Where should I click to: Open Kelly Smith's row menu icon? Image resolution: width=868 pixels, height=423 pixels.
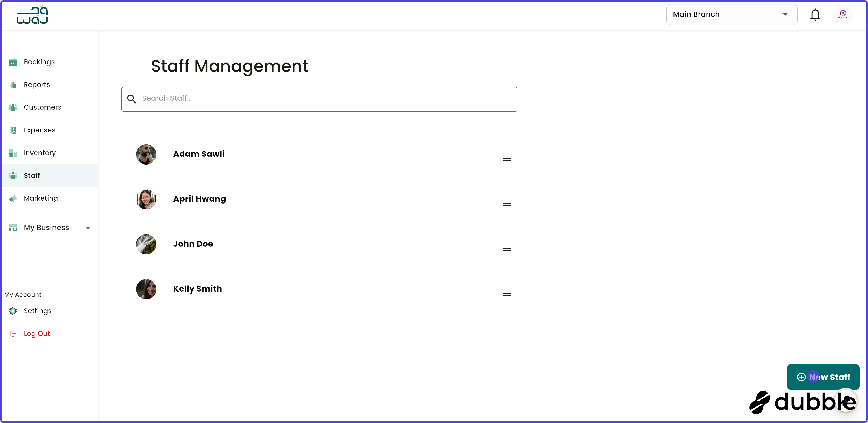[507, 295]
